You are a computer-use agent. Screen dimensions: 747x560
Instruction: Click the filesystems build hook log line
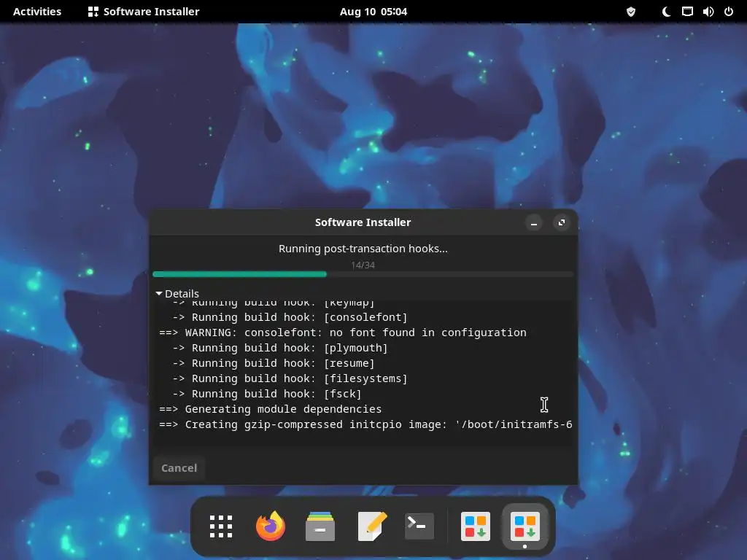coord(290,378)
